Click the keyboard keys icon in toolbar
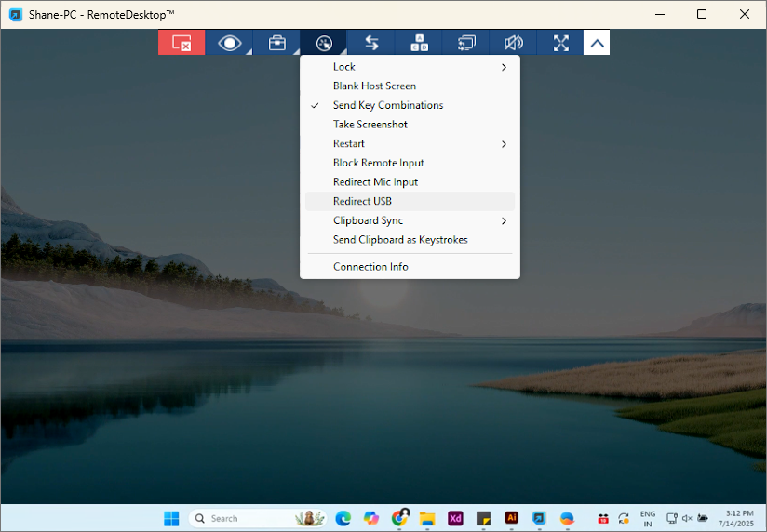The image size is (767, 532). coord(419,43)
